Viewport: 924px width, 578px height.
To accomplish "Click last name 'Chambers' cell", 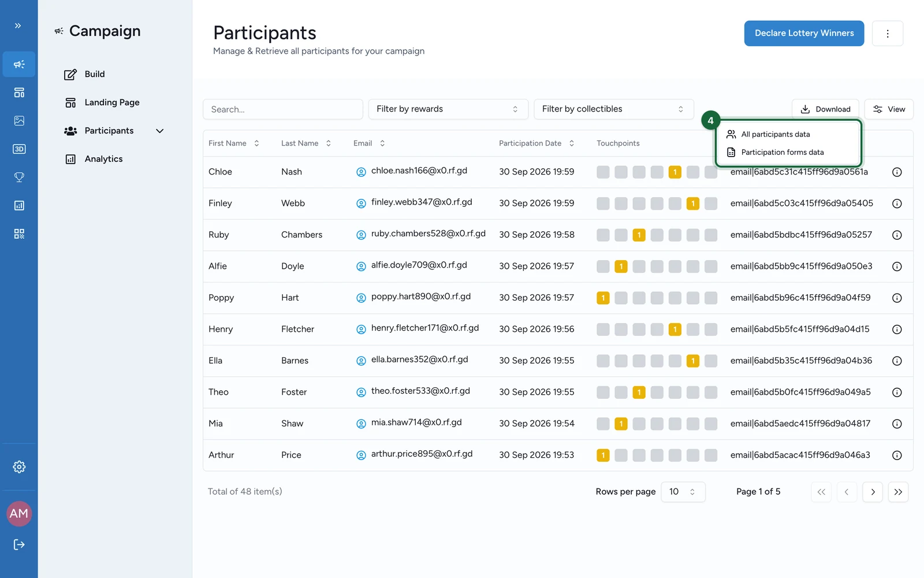I will pyautogui.click(x=301, y=235).
